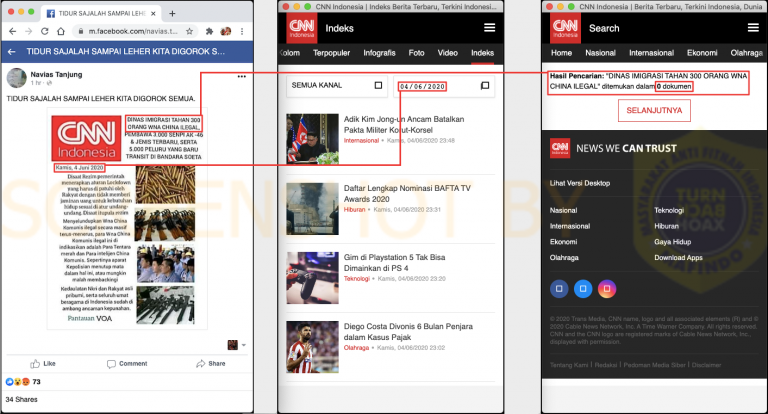Reload the Facebook page

(x=45, y=31)
